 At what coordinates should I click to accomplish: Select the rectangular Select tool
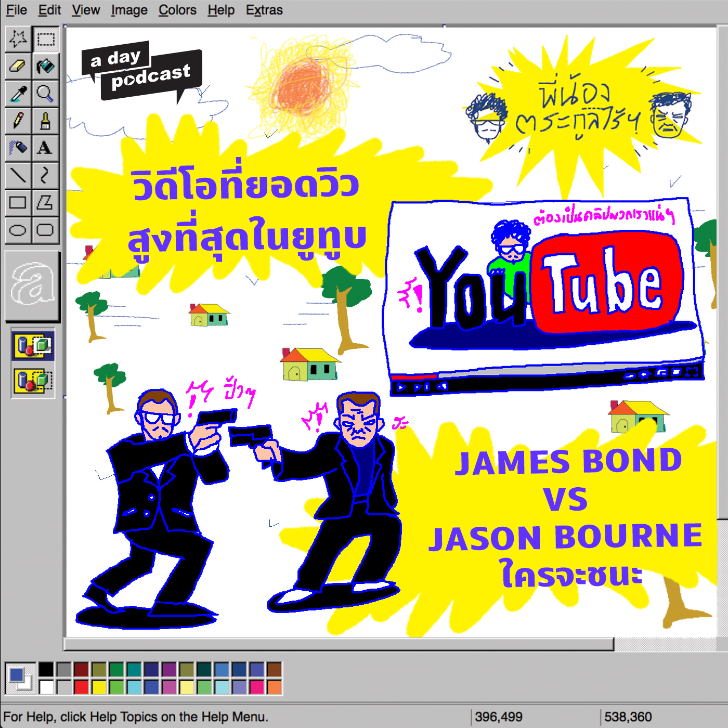[45, 39]
